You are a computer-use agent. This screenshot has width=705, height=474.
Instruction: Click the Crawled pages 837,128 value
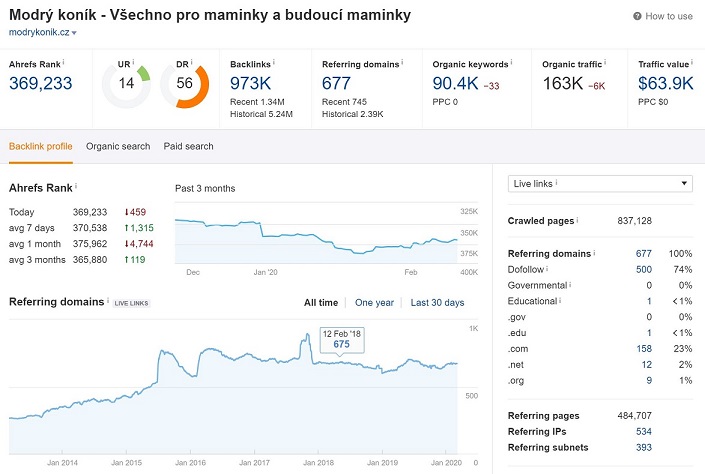point(634,221)
